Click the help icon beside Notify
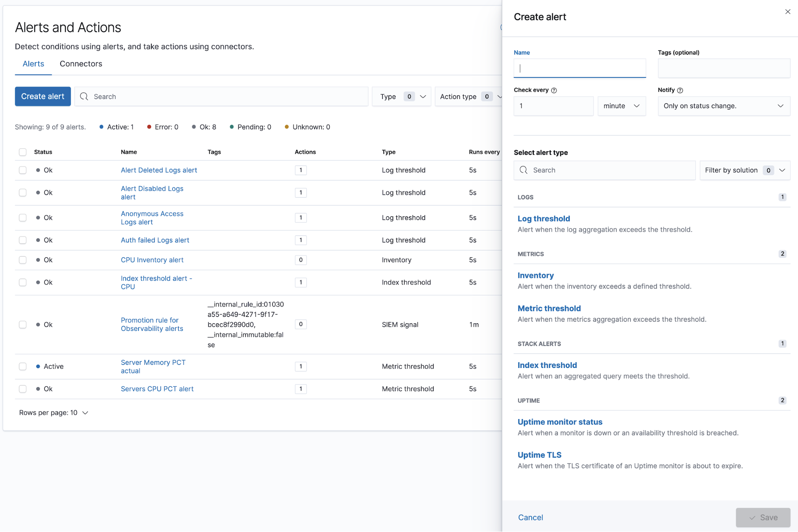 pos(681,90)
